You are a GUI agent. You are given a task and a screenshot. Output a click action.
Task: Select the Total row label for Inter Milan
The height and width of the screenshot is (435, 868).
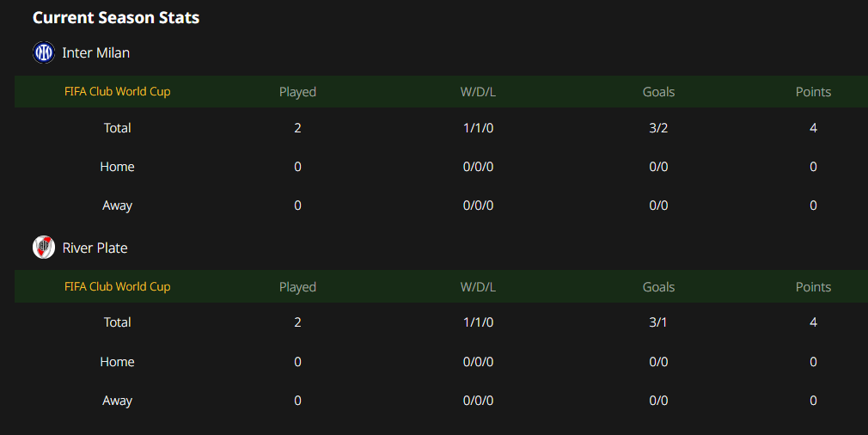click(118, 128)
